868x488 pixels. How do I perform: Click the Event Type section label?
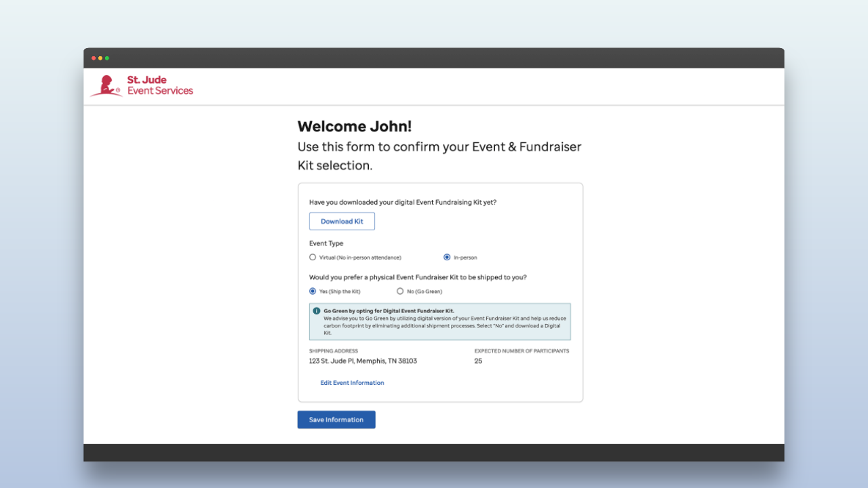click(x=326, y=243)
